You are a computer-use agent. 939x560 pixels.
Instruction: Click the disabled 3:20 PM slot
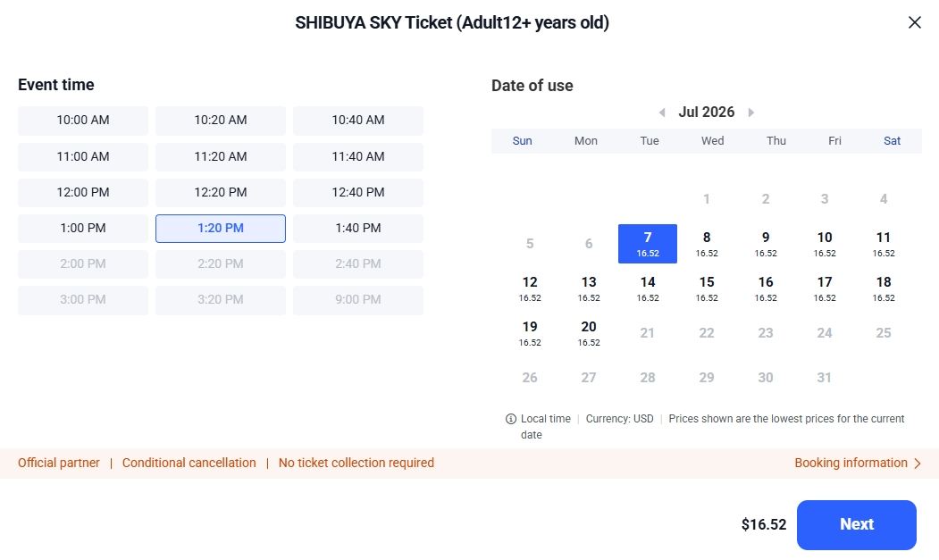point(221,300)
